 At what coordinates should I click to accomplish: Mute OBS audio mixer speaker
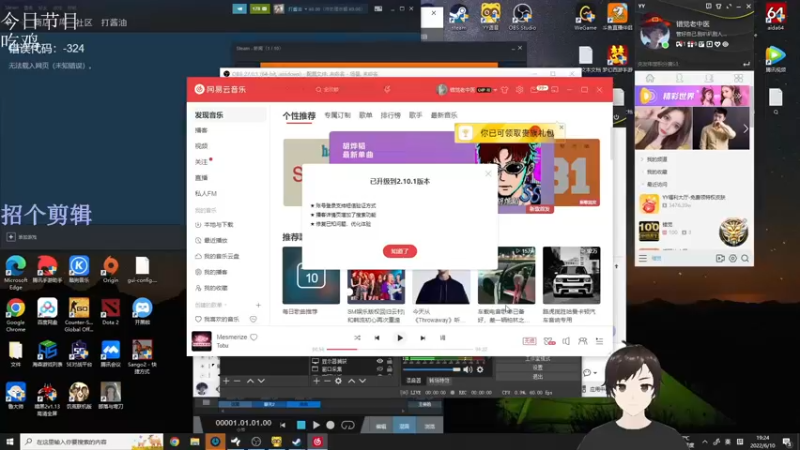point(468,369)
